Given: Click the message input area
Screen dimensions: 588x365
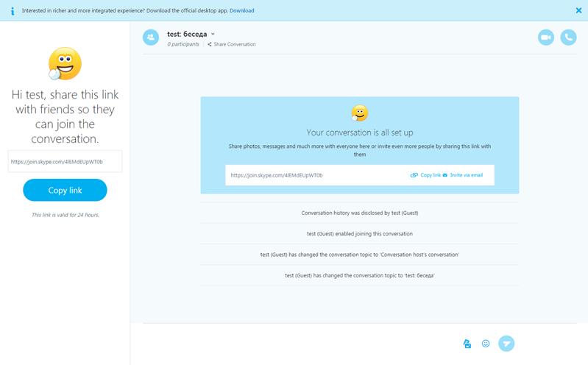Looking at the screenshot, I should (x=300, y=343).
